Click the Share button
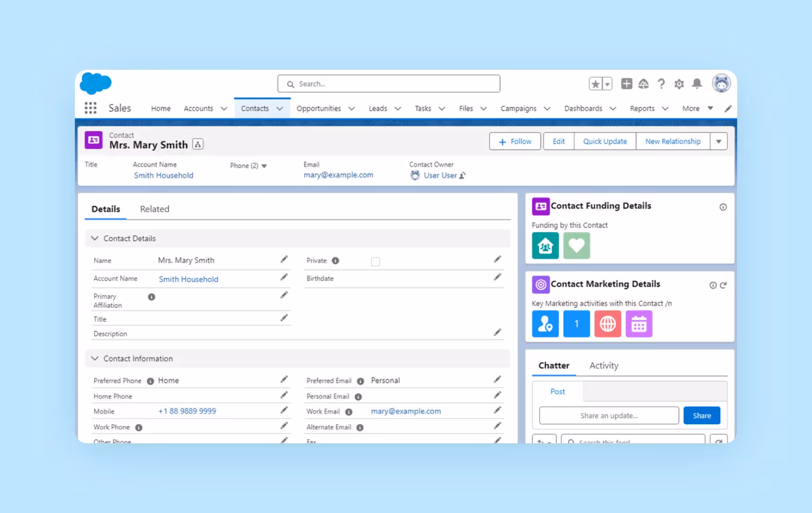Screen dimensions: 812x513 pyautogui.click(x=702, y=416)
